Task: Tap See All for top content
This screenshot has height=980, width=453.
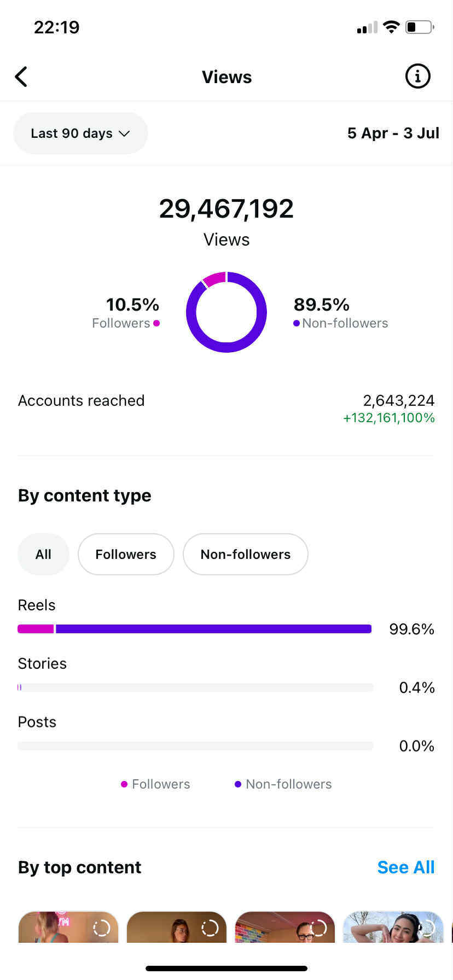Action: [x=405, y=867]
